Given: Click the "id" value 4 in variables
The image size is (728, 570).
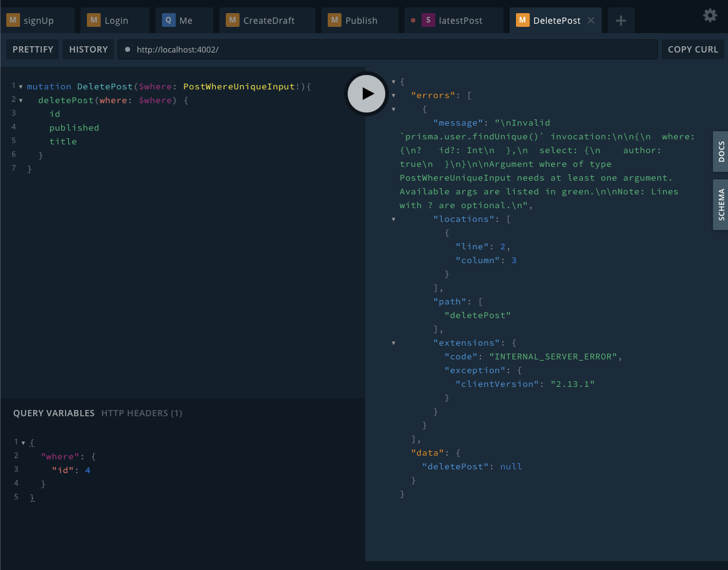Looking at the screenshot, I should click(x=88, y=470).
